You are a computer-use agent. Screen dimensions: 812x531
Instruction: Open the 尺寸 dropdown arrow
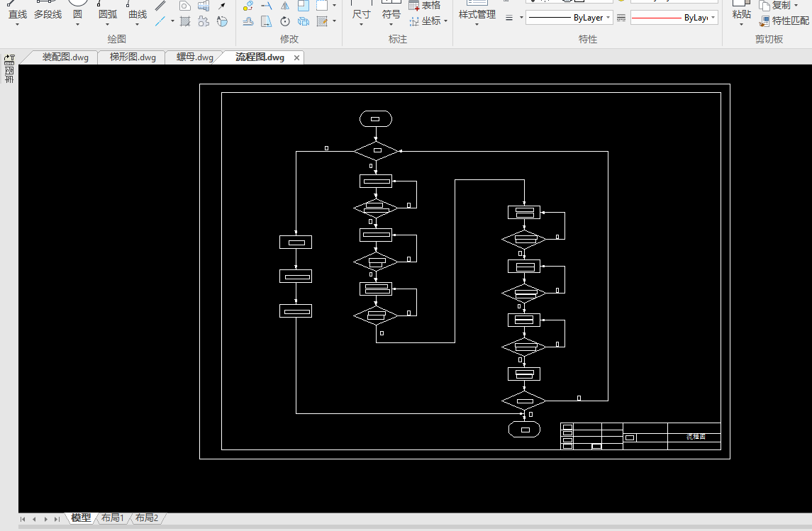click(361, 24)
